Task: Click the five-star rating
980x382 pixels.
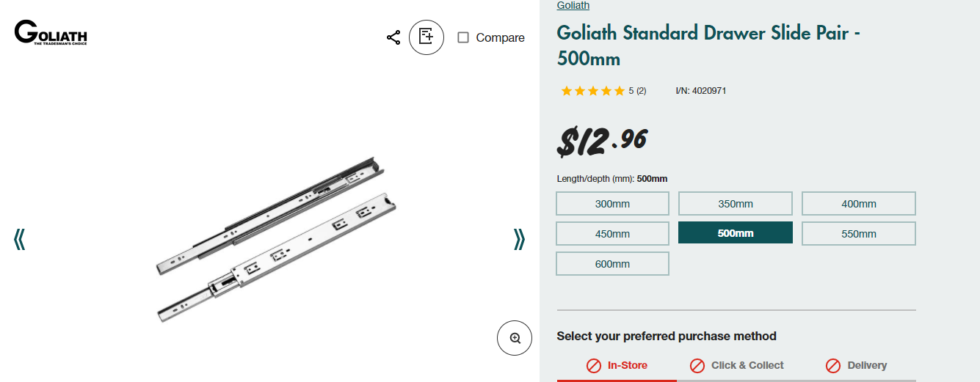Action: [x=593, y=91]
